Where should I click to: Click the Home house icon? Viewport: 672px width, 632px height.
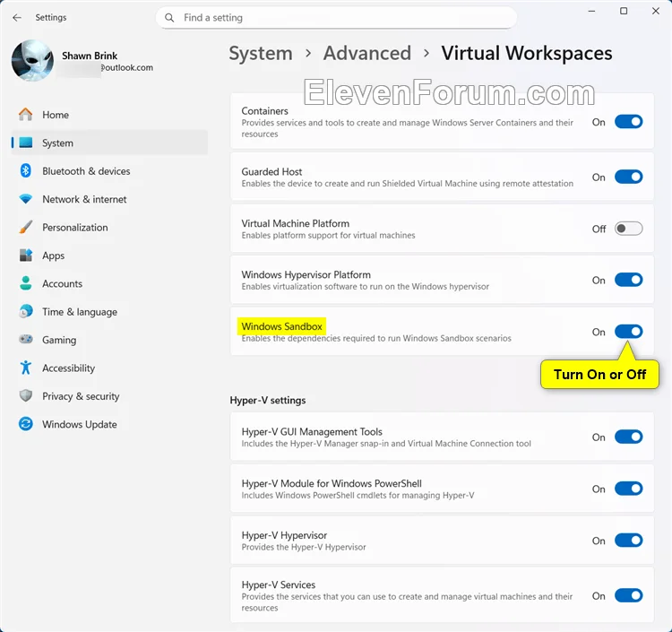coord(26,115)
